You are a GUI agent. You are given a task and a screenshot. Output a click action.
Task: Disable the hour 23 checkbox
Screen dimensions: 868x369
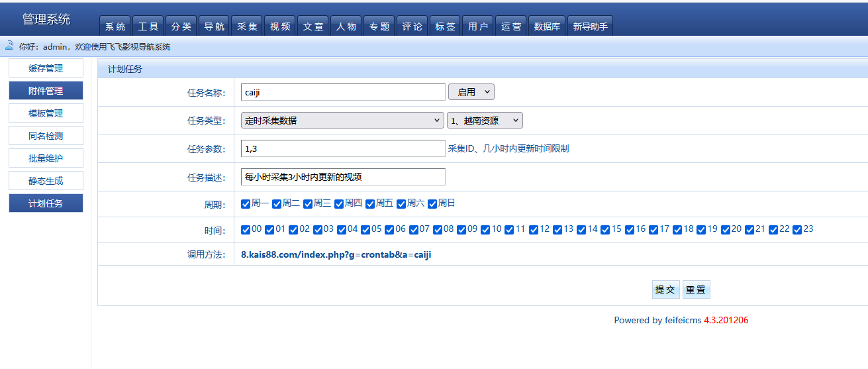point(797,230)
